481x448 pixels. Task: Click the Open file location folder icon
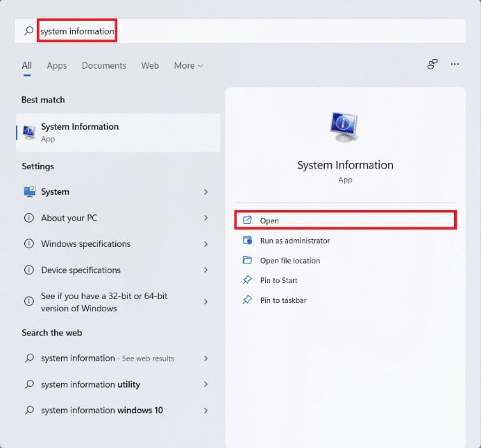(x=247, y=260)
